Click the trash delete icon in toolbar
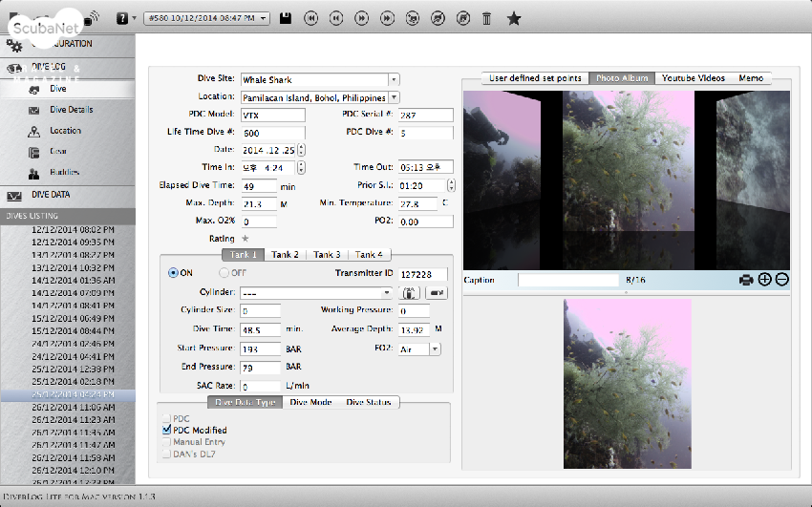Viewport: 812px width, 507px height. point(487,18)
